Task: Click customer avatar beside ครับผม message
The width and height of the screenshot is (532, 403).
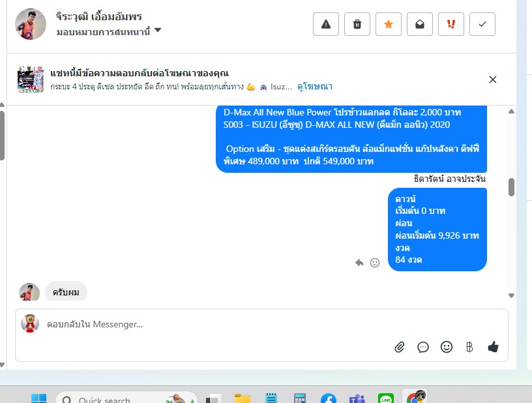Action: click(x=29, y=292)
